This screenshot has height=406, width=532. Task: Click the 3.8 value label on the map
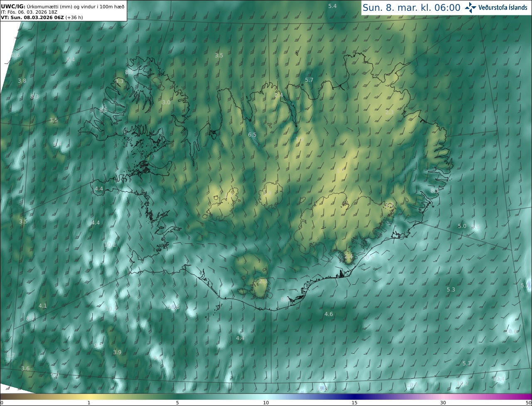(x=22, y=81)
